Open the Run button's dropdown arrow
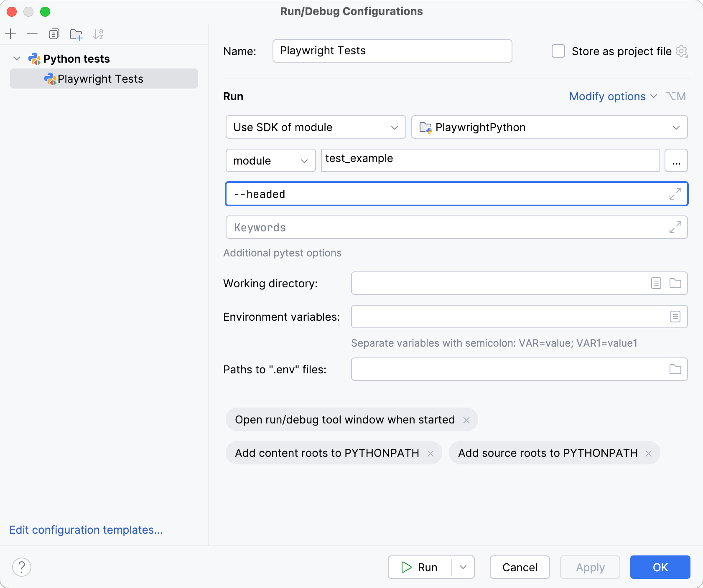 click(x=462, y=567)
